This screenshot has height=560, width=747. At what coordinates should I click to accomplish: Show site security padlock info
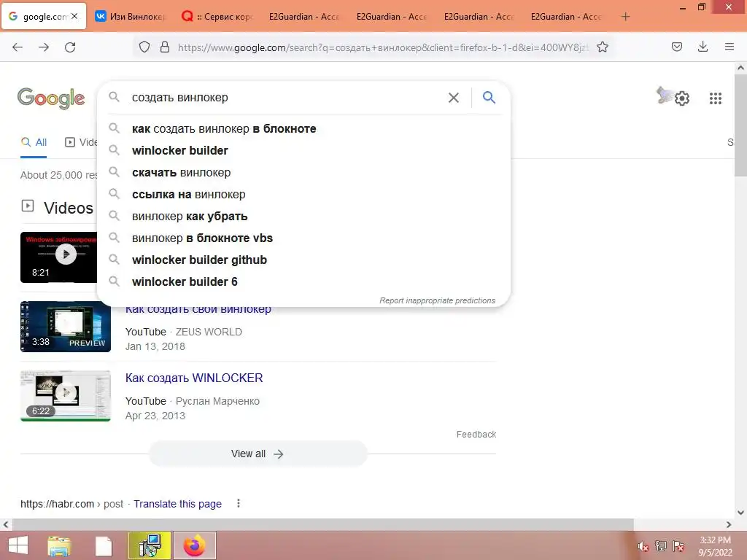[x=165, y=47]
